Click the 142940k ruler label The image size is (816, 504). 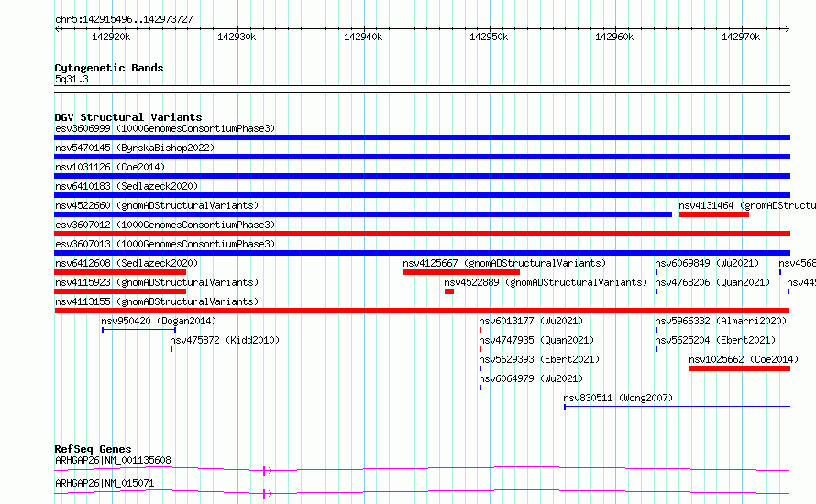363,37
